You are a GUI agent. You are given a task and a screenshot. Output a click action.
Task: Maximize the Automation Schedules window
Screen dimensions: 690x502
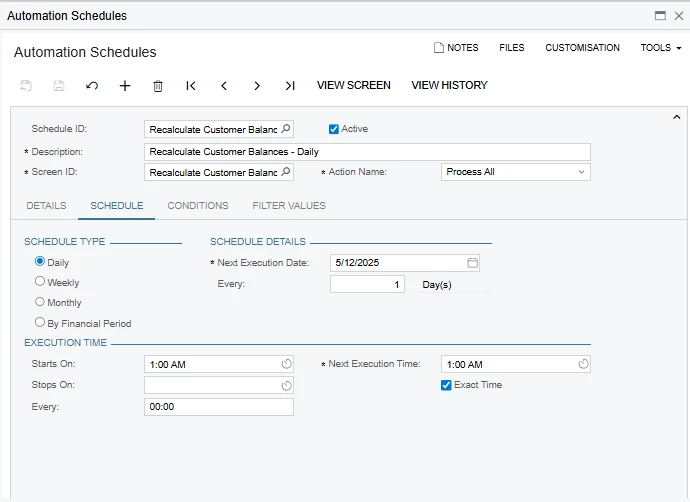(x=660, y=15)
